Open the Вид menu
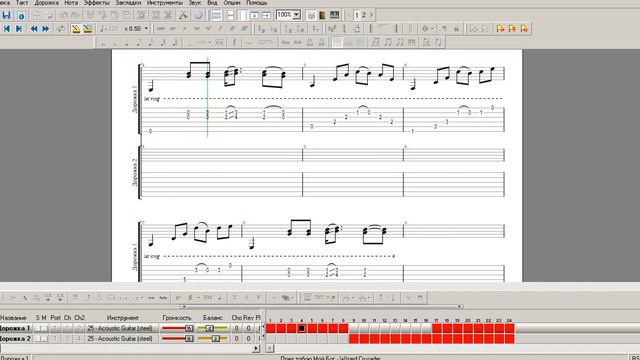Viewport: 640px width, 360px height. tap(212, 2)
